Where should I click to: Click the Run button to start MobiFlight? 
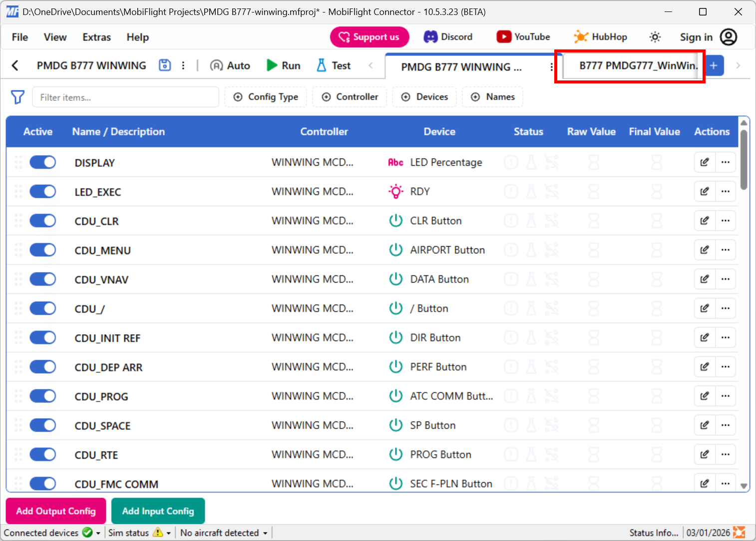tap(283, 65)
